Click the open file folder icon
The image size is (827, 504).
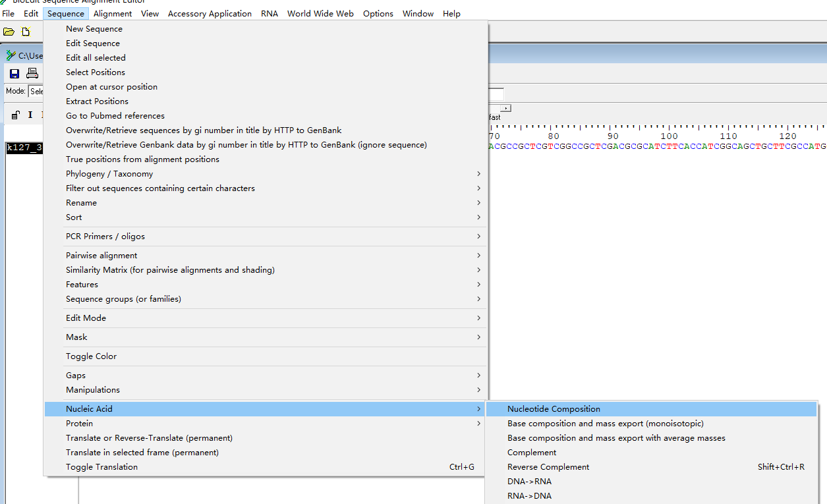click(9, 32)
